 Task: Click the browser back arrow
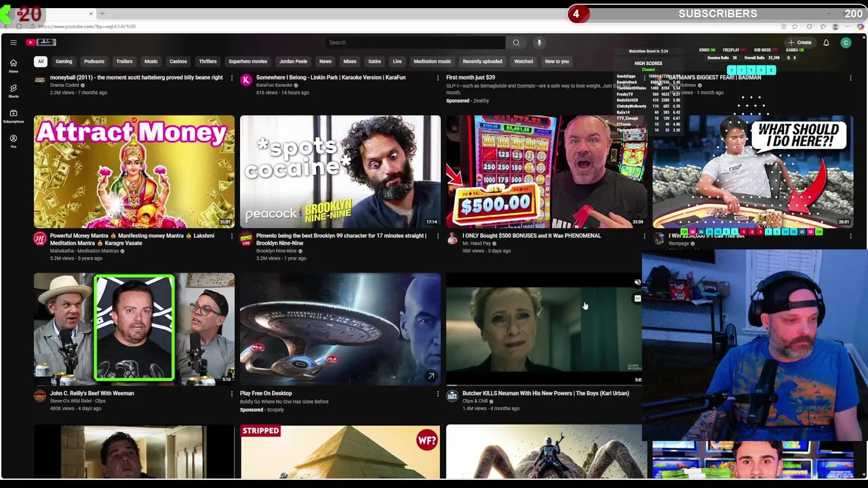click(x=6, y=26)
